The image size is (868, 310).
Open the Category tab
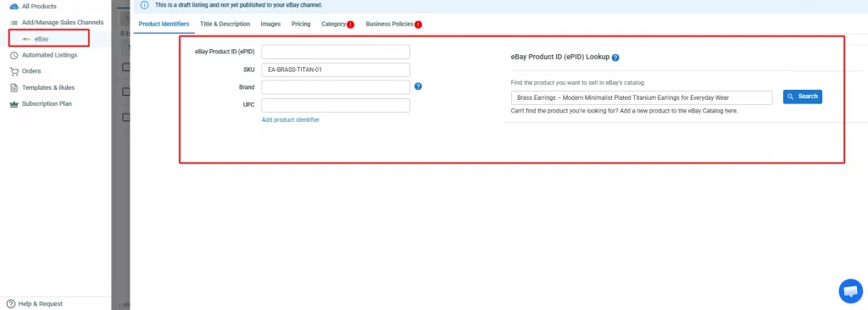(x=334, y=24)
